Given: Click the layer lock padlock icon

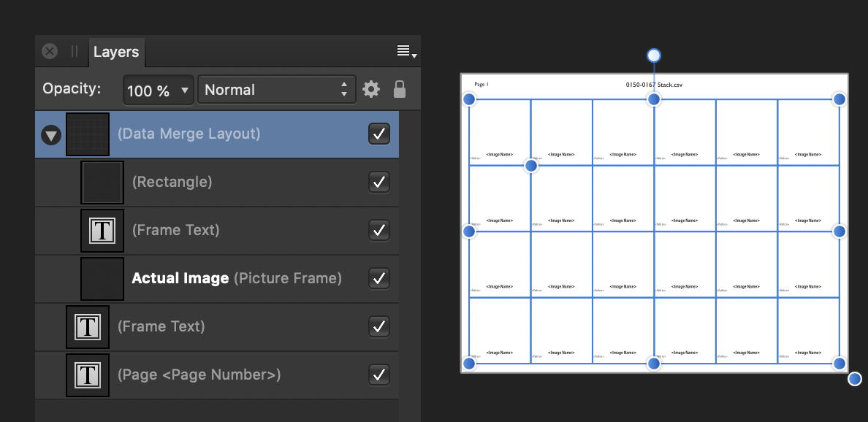Looking at the screenshot, I should 399,90.
